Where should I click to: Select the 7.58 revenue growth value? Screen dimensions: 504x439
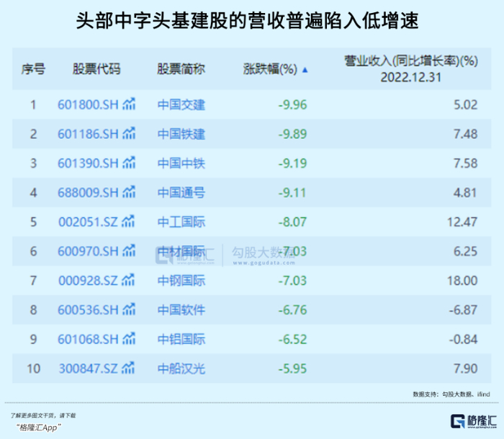tap(465, 163)
